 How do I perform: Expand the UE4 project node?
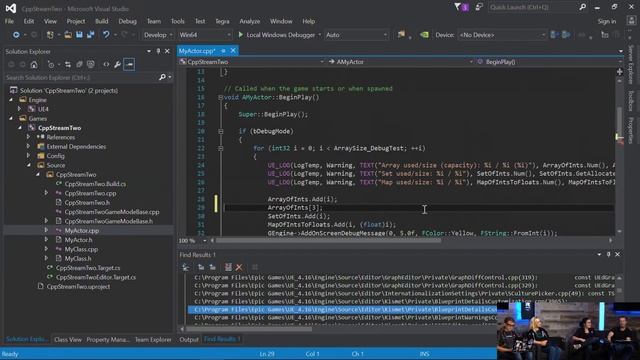click(19, 109)
